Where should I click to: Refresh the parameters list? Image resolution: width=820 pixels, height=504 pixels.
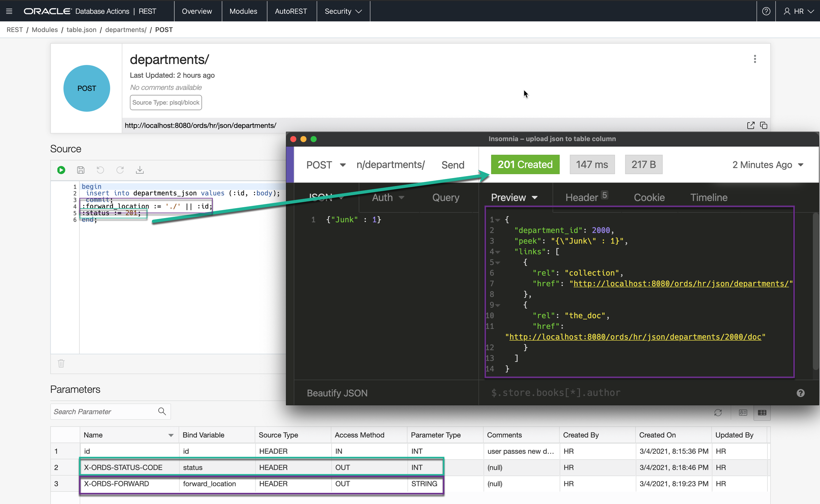coord(718,413)
